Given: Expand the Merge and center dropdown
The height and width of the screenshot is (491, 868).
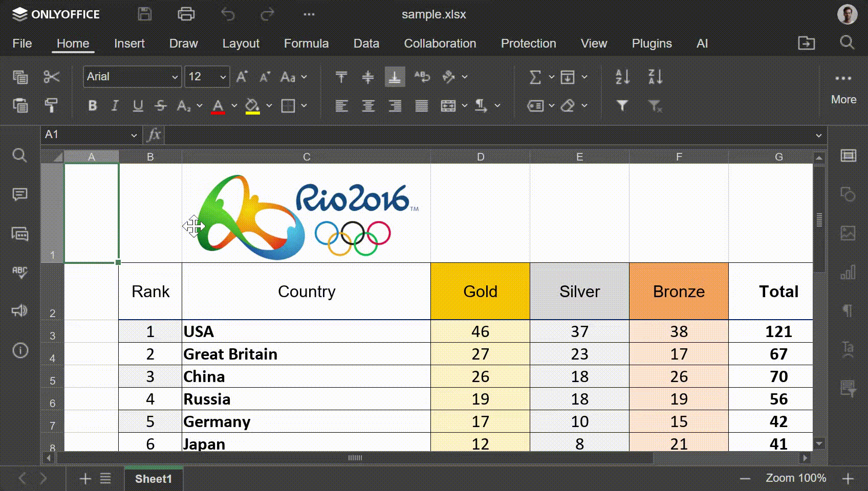Looking at the screenshot, I should [465, 106].
